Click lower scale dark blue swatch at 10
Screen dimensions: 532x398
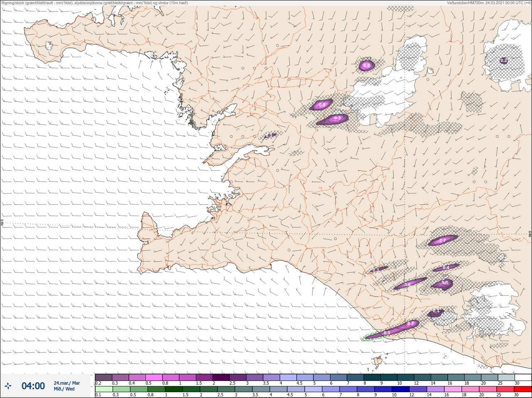tap(401, 389)
